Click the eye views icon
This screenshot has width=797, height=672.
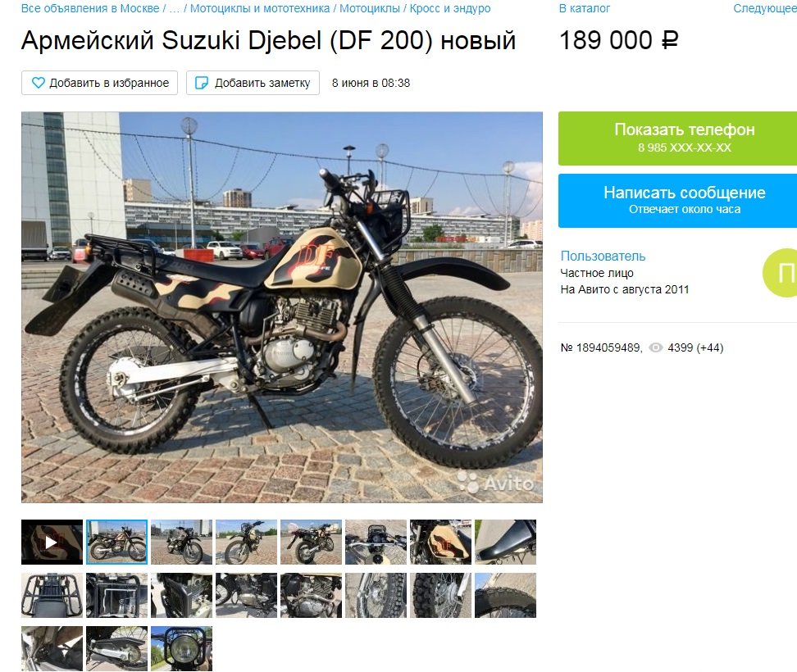(x=656, y=347)
